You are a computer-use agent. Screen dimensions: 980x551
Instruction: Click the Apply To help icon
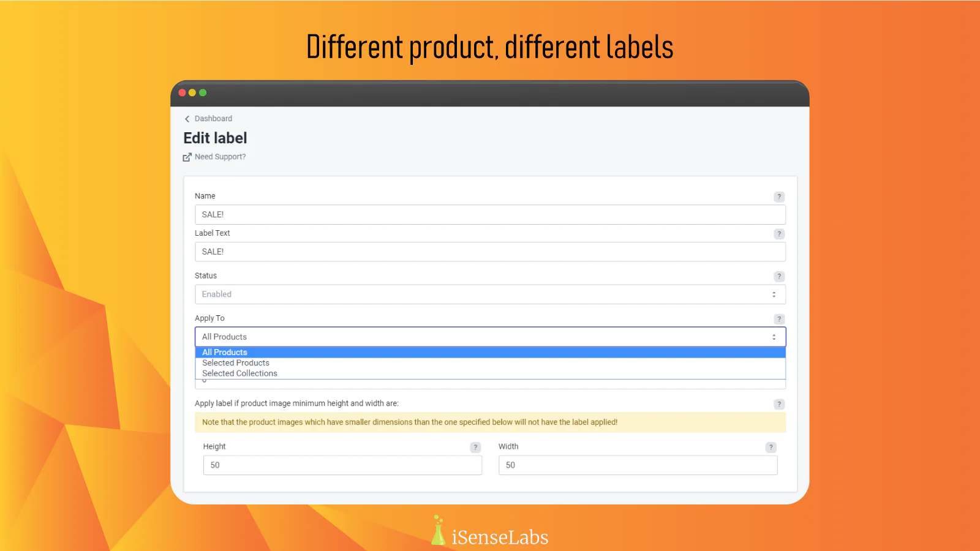coord(779,319)
